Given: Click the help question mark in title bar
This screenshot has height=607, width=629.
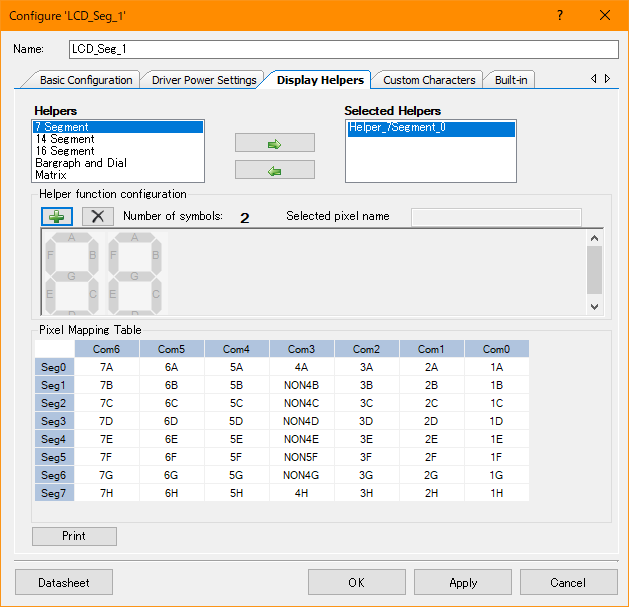Looking at the screenshot, I should 560,15.
